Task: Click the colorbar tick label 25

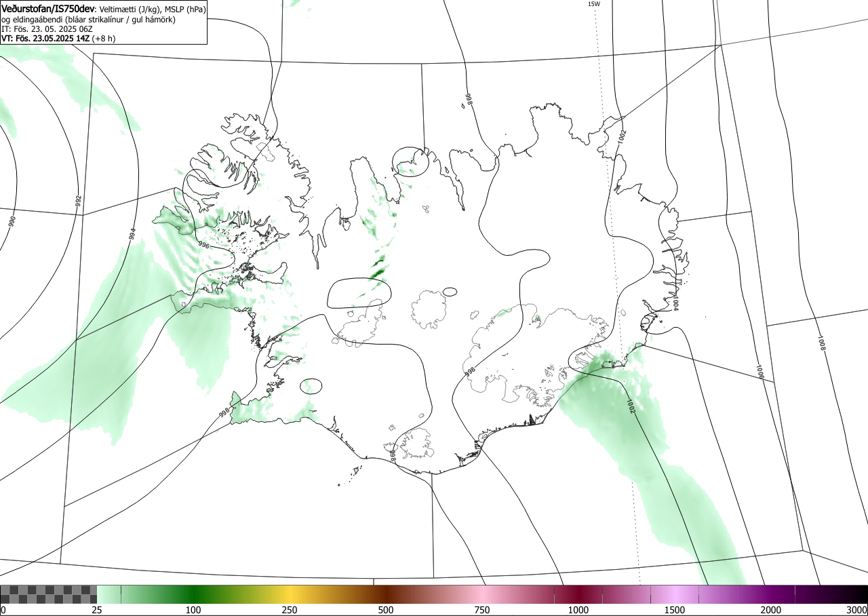Action: 97,610
